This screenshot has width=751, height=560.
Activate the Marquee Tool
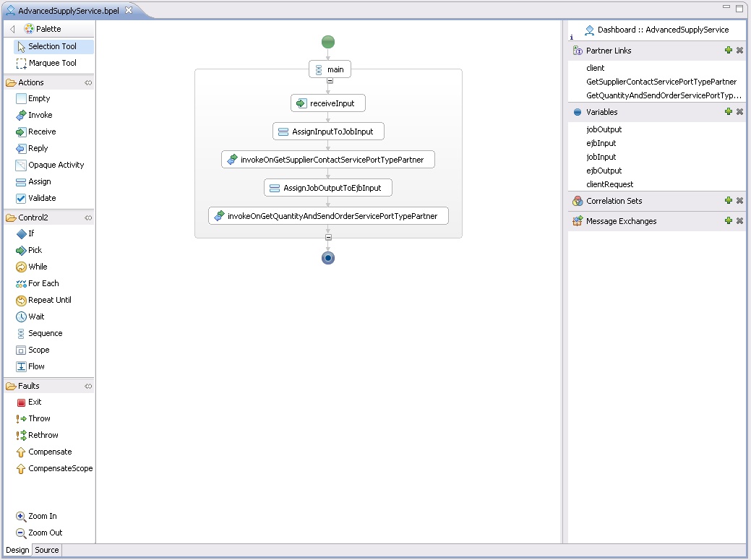point(52,63)
